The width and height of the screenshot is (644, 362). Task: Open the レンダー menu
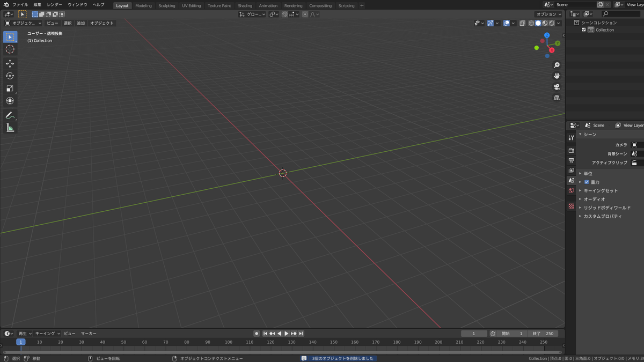(55, 5)
